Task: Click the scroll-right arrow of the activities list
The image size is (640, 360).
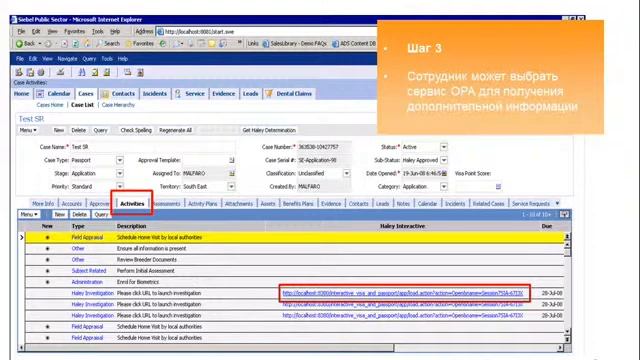Action: (x=560, y=348)
